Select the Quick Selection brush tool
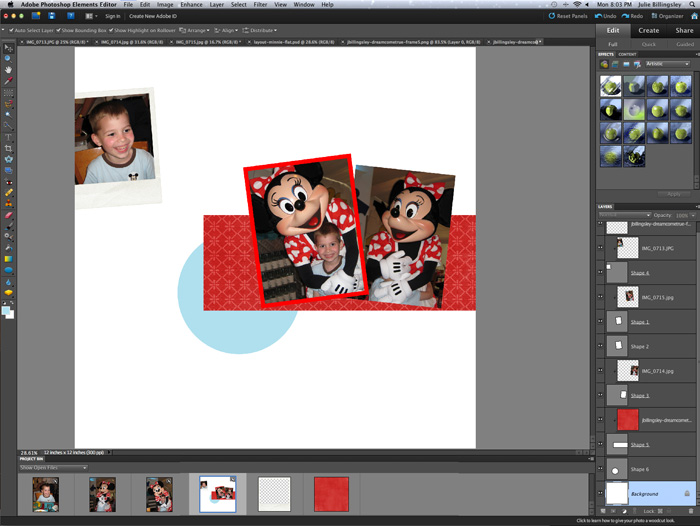Image resolution: width=700 pixels, height=526 pixels. tap(8, 126)
